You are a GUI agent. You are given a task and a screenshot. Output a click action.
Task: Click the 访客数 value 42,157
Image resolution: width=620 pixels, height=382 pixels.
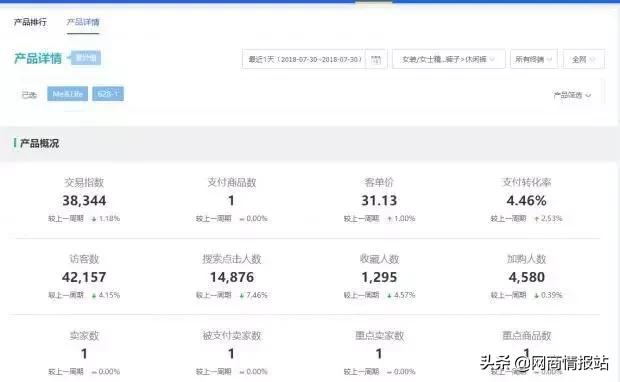84,277
